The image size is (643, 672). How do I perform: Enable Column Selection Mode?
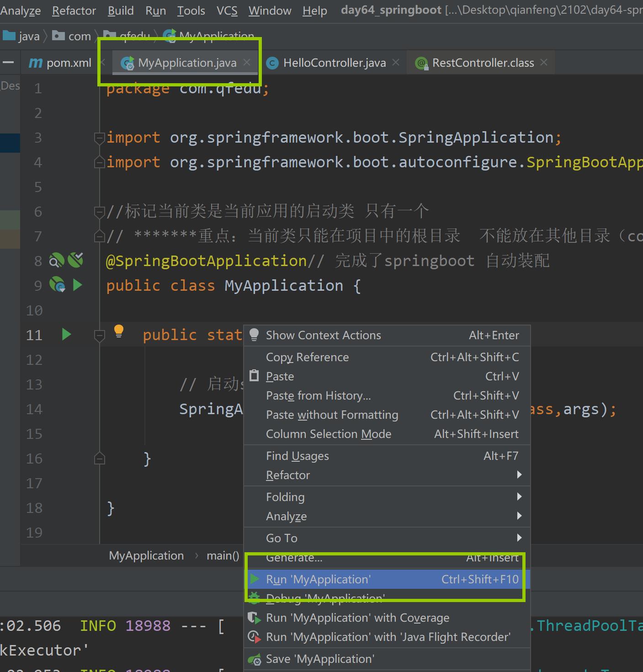387,434
